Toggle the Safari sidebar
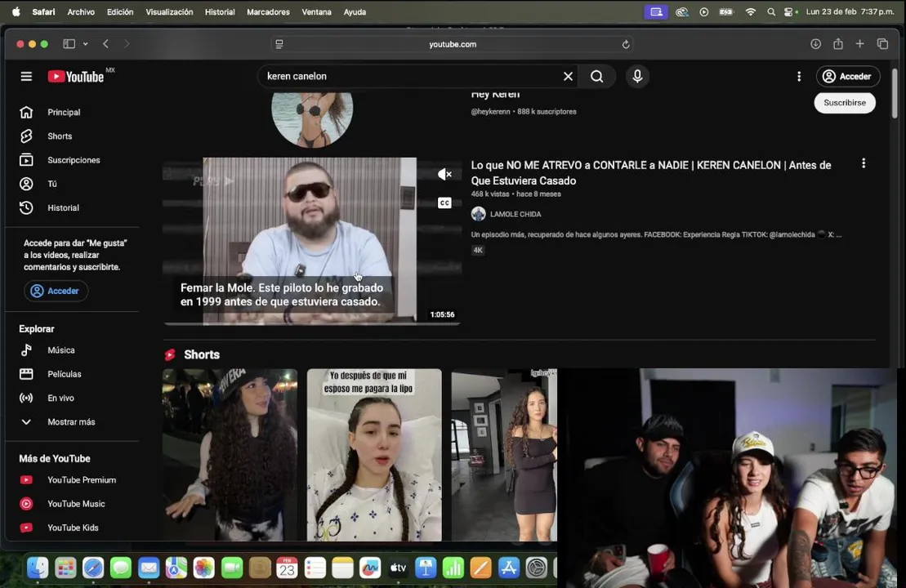This screenshot has width=906, height=588. [x=69, y=44]
